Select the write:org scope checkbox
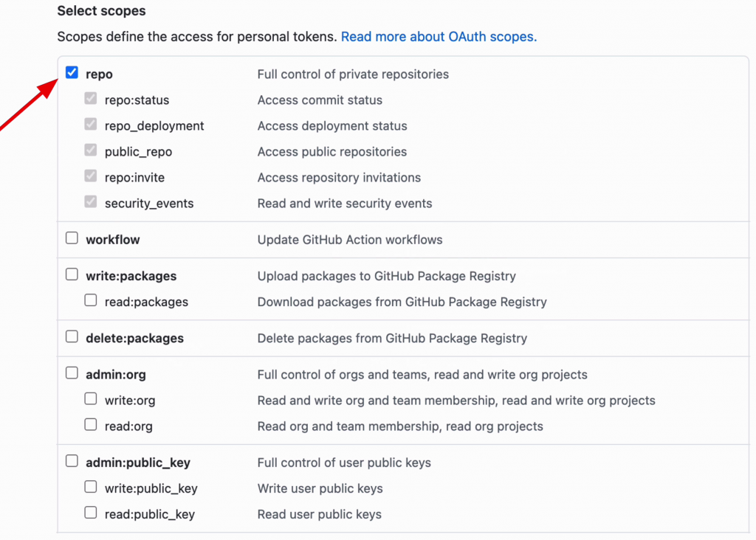Screen dimensions: 756x540 [x=90, y=399]
